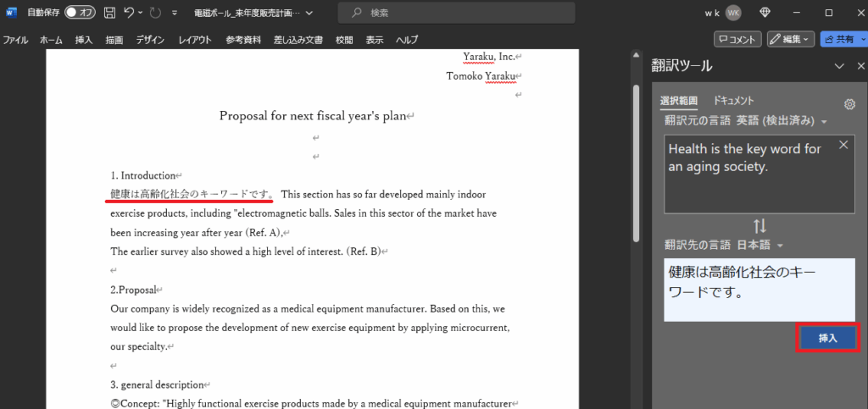Click the heading "3. general description"
This screenshot has height=409, width=868.
click(x=157, y=384)
